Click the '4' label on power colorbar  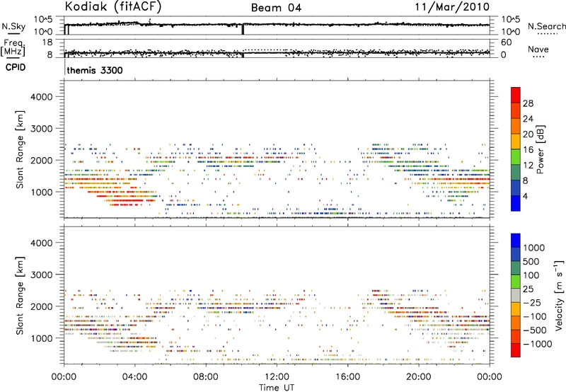coord(525,196)
